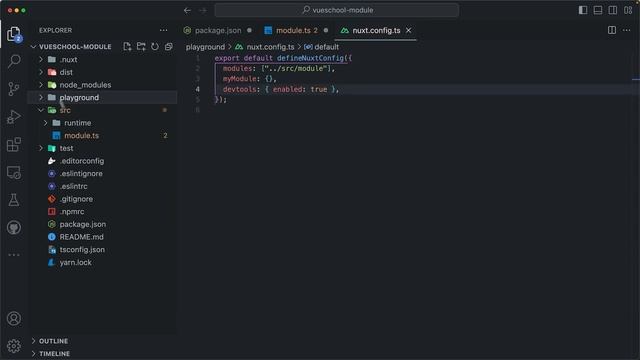The height and width of the screenshot is (360, 640).
Task: Open the Source Control view
Action: (x=14, y=89)
